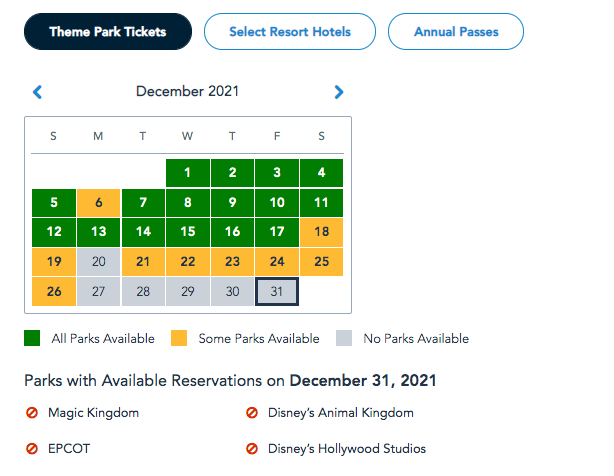Choose December 20 on the calendar
This screenshot has width=614, height=476.
[98, 261]
